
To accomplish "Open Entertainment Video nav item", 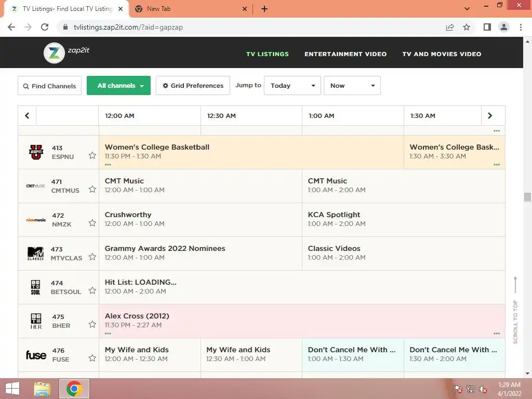I will click(345, 54).
